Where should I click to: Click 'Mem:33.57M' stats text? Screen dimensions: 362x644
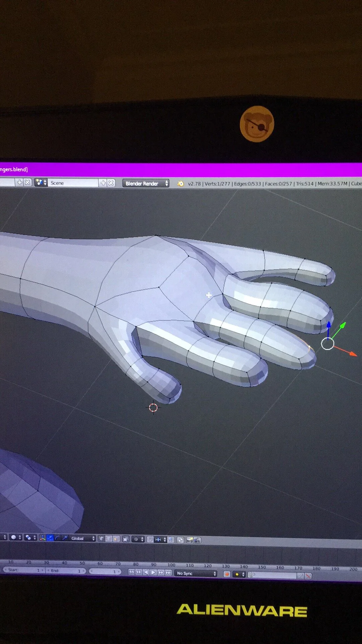click(x=333, y=183)
